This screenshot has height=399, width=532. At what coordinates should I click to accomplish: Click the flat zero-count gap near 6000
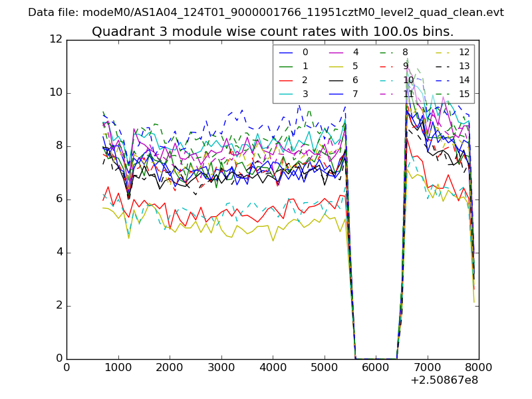[376, 358]
